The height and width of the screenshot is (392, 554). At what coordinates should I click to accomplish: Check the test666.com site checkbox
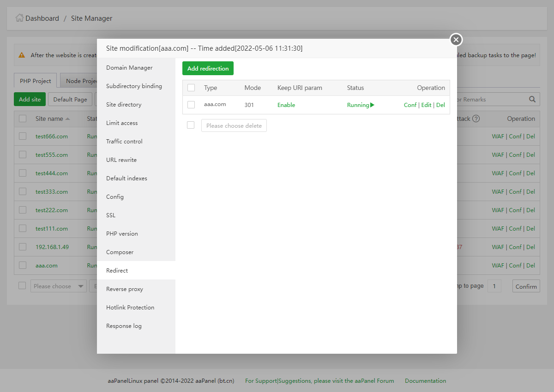23,136
